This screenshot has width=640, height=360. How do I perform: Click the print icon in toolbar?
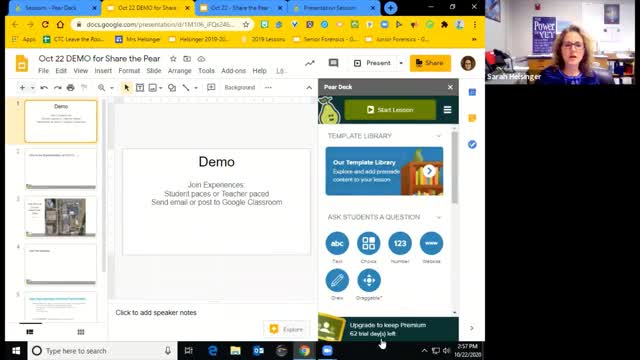(x=71, y=87)
